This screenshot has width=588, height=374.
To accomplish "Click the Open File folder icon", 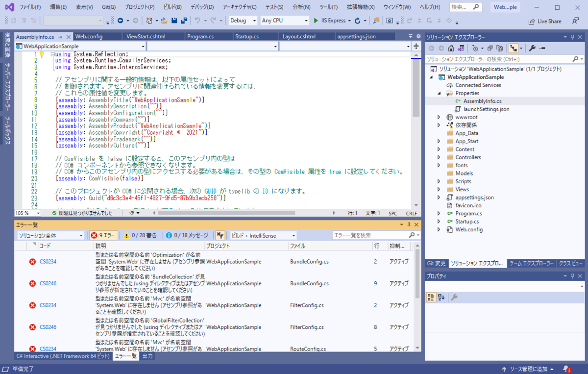I will click(x=165, y=21).
